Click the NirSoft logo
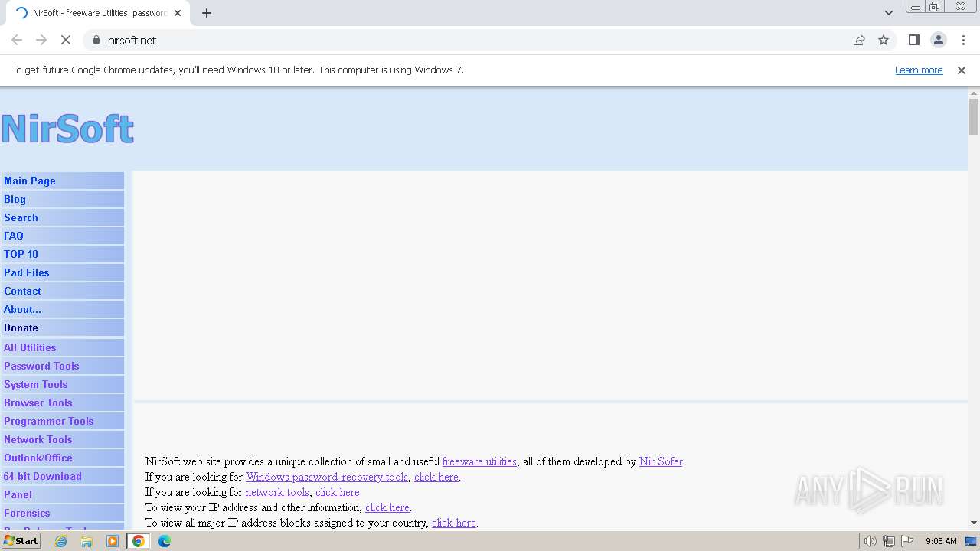 coord(67,129)
